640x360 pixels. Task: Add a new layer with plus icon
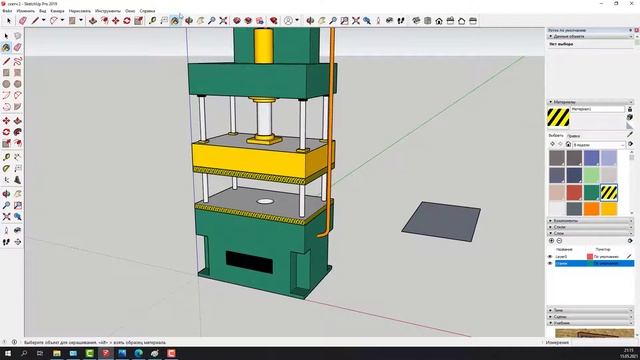[551, 241]
